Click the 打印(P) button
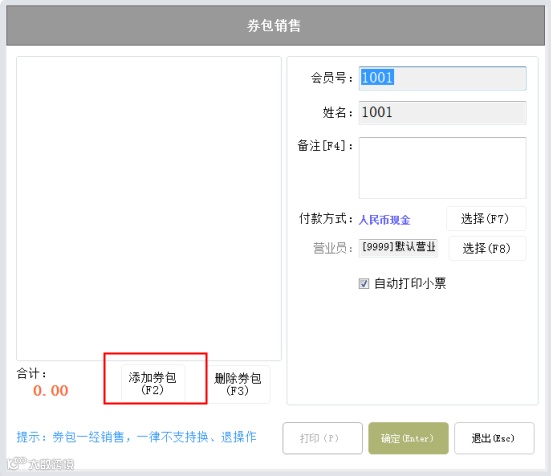This screenshot has width=551, height=476. [x=322, y=438]
